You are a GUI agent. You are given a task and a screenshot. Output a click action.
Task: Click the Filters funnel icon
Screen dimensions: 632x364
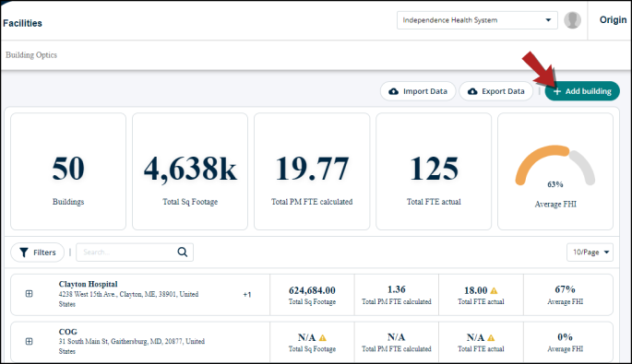tap(24, 252)
